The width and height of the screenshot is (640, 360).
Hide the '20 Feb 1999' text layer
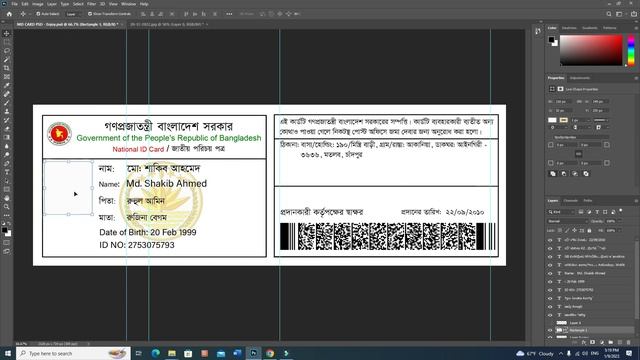(550, 282)
